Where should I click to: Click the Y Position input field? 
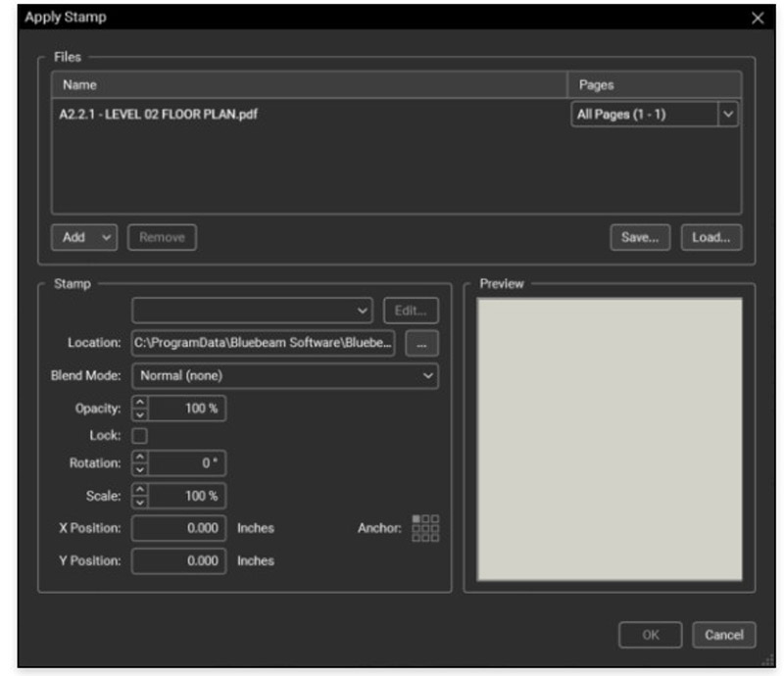(179, 561)
